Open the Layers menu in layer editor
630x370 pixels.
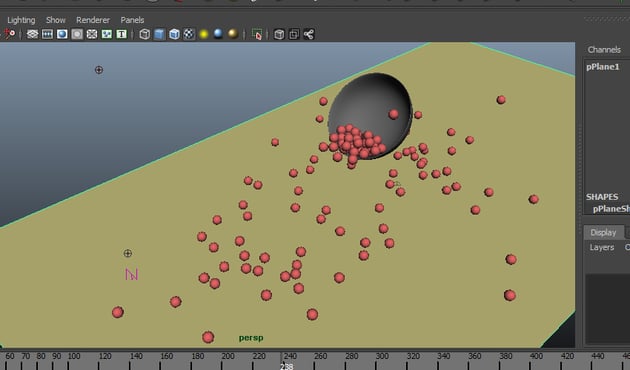point(601,247)
